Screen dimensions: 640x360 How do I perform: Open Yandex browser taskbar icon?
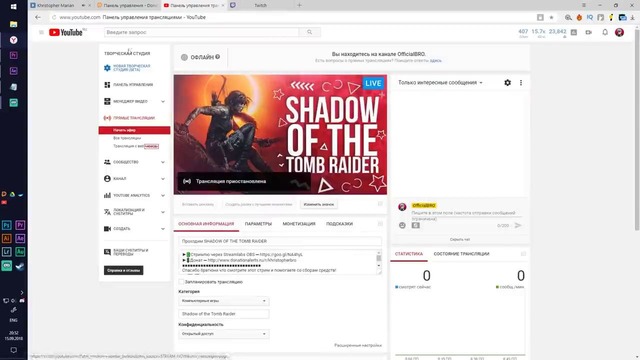coord(13,40)
